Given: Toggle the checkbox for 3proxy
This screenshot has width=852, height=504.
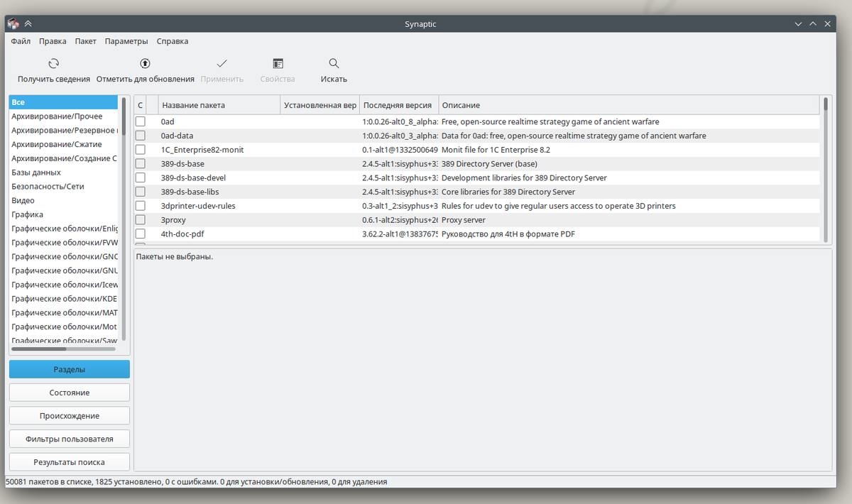Looking at the screenshot, I should (x=139, y=219).
